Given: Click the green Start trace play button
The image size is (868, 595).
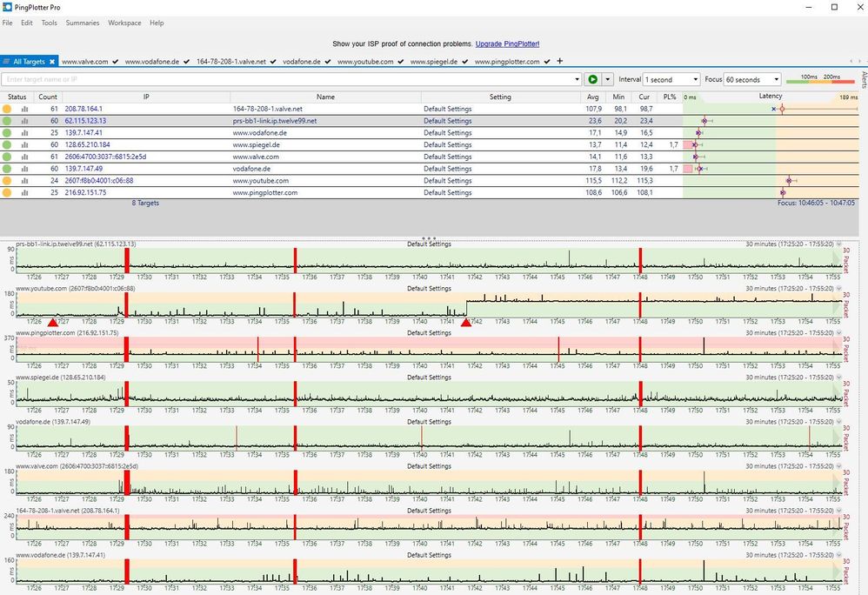Looking at the screenshot, I should [593, 79].
